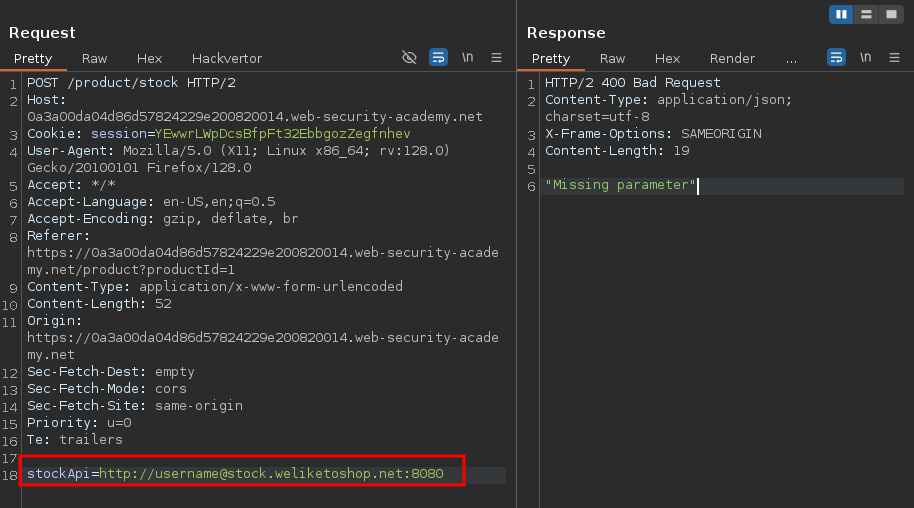The height and width of the screenshot is (508, 914).
Task: Toggle word wrap icon in Request panel
Action: pos(438,58)
